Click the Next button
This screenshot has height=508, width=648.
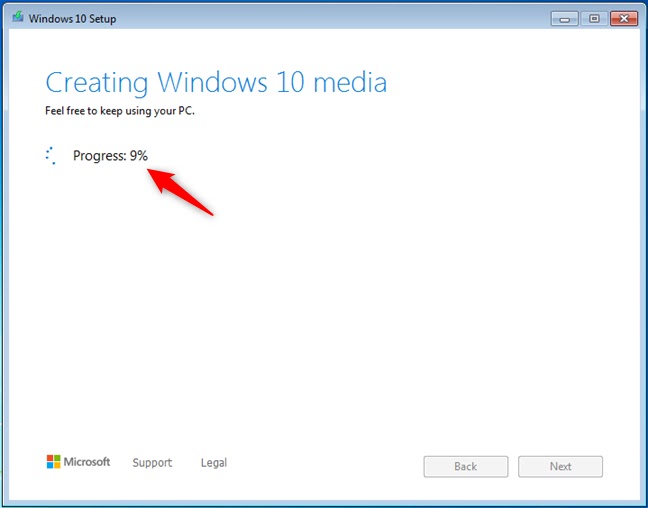[x=560, y=467]
